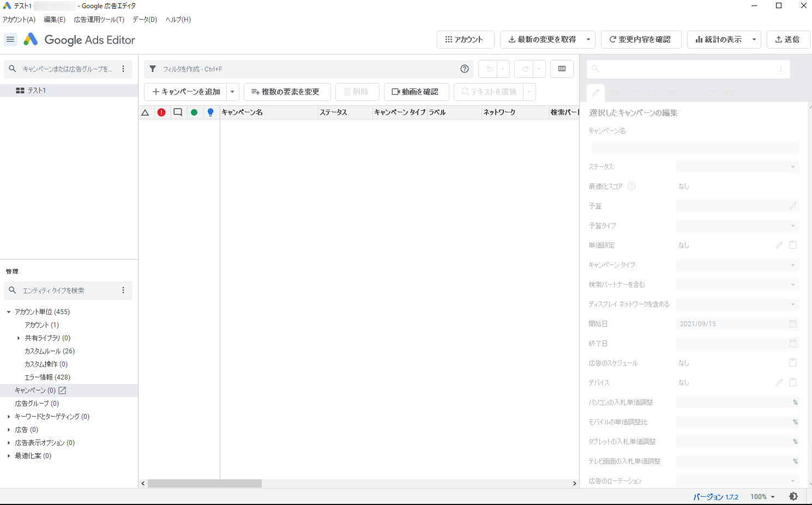Screen dimensions: 812x505
Task: Click the settings gear in status bar
Action: pos(793,496)
